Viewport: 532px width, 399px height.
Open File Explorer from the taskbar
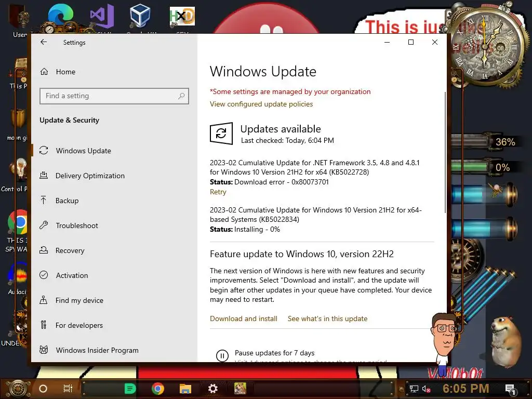[185, 389]
